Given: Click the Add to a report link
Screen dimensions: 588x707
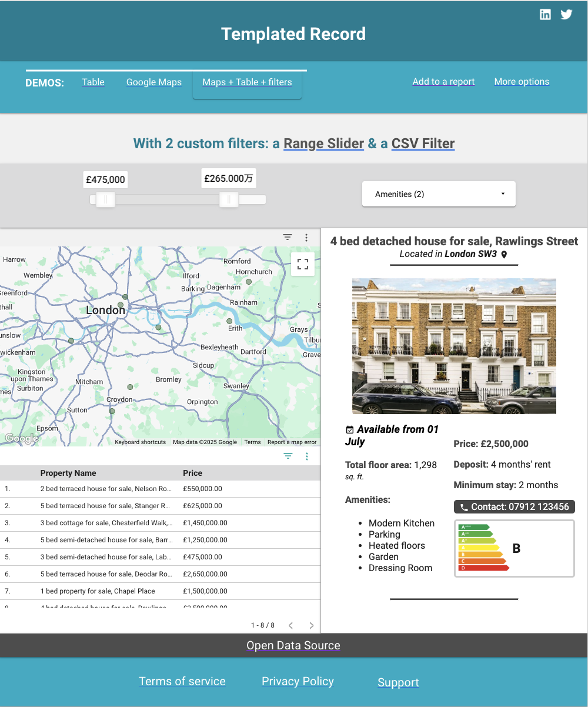Looking at the screenshot, I should tap(443, 82).
